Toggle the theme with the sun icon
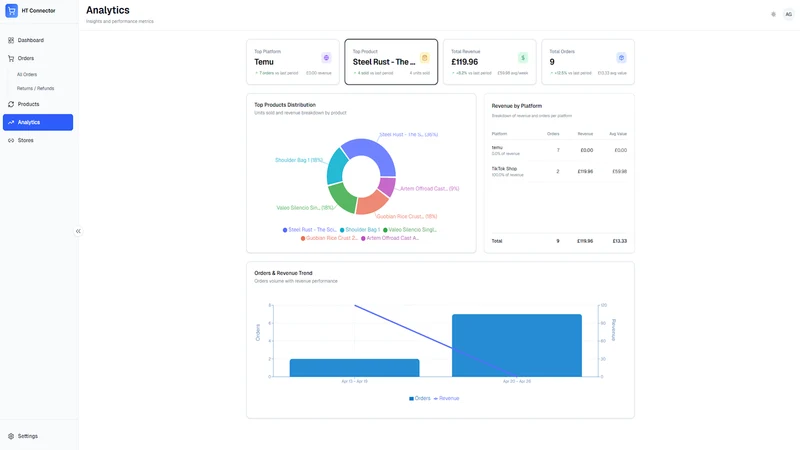Screen dimensions: 800x450 [x=773, y=14]
